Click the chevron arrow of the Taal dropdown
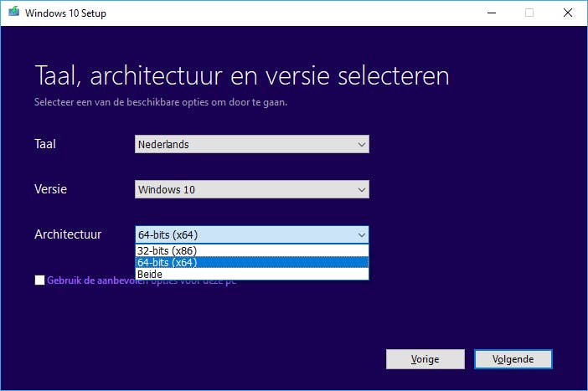The image size is (588, 391). pos(361,145)
